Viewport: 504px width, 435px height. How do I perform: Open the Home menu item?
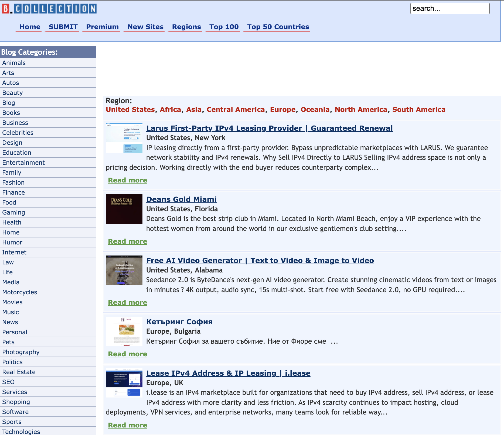click(x=30, y=27)
